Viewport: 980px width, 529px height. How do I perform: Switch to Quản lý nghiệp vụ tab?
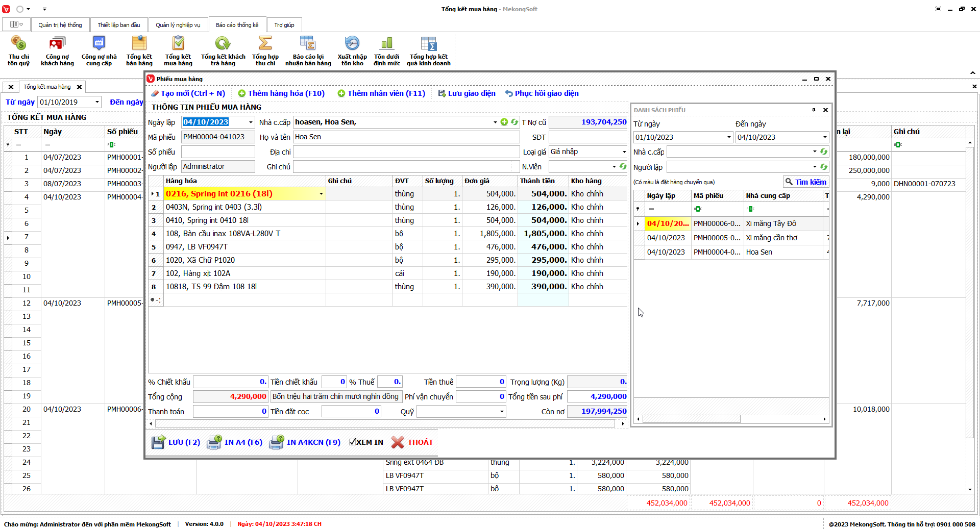point(178,25)
